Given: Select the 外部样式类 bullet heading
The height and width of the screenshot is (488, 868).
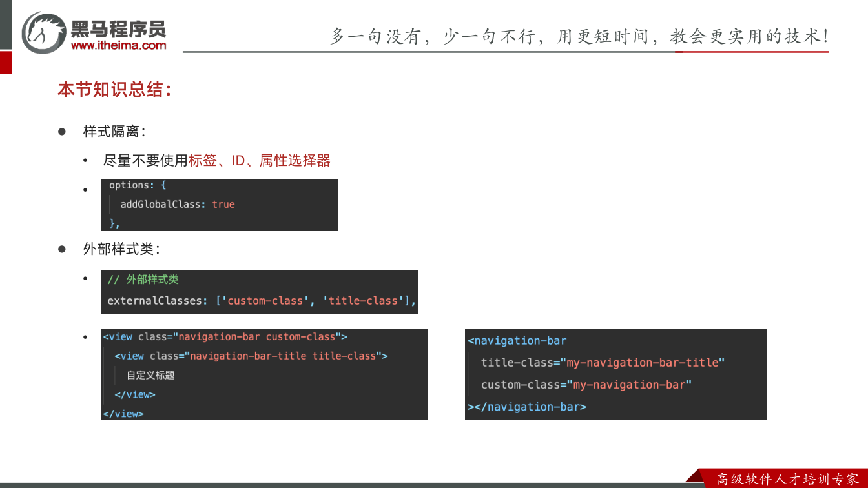Looking at the screenshot, I should click(121, 249).
